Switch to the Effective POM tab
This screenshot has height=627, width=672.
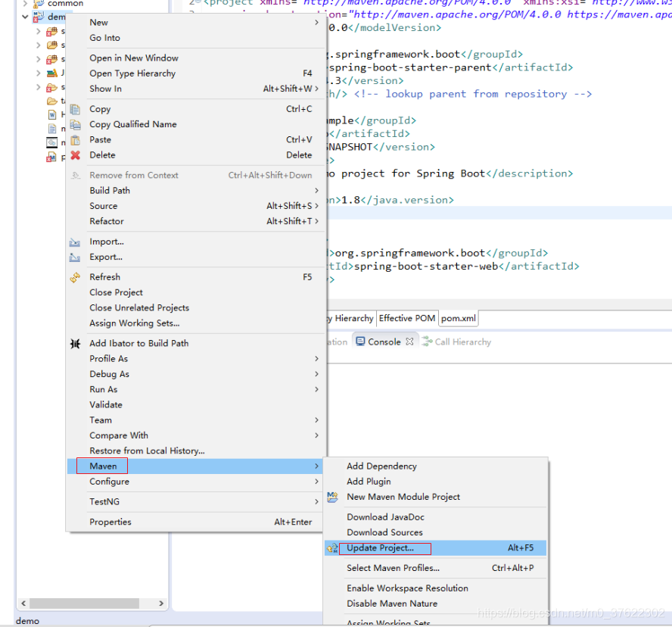[407, 318]
